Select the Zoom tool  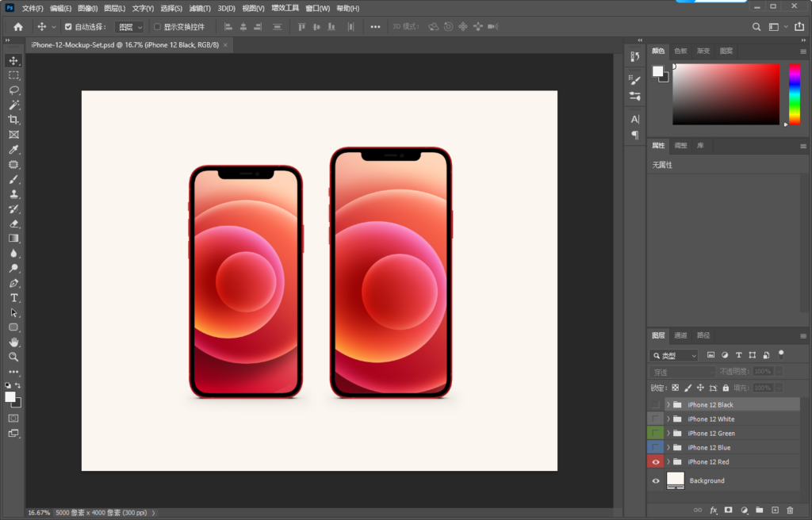(13, 357)
